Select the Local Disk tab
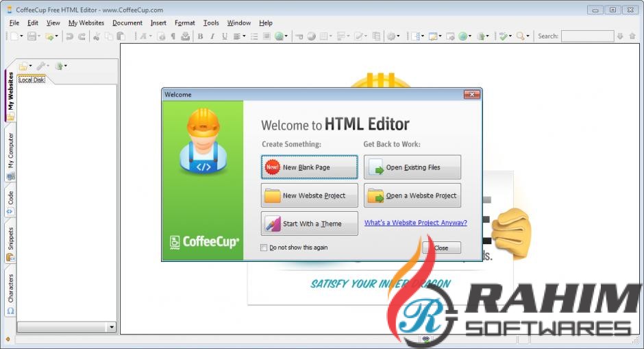644x349 pixels. coord(32,80)
